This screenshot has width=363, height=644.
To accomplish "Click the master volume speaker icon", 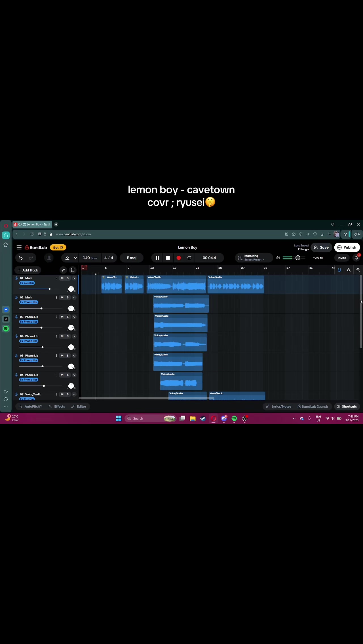I will (278, 258).
